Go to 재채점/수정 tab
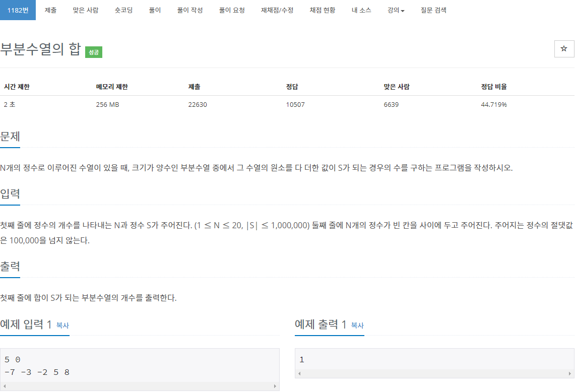Viewport: 575px width, 392px height. (x=277, y=10)
